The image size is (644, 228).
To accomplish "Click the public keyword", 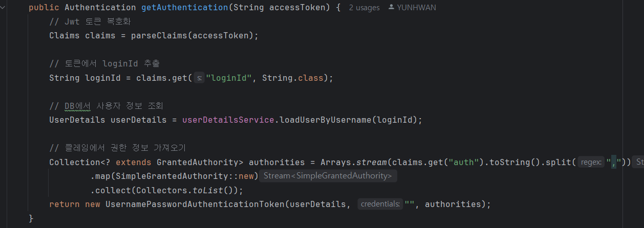I will click(44, 8).
